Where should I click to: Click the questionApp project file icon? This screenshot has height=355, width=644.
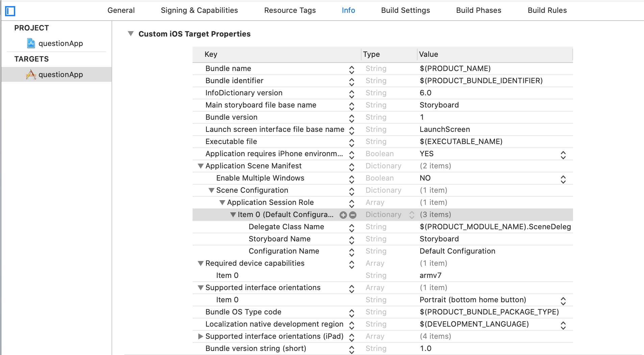tap(31, 43)
